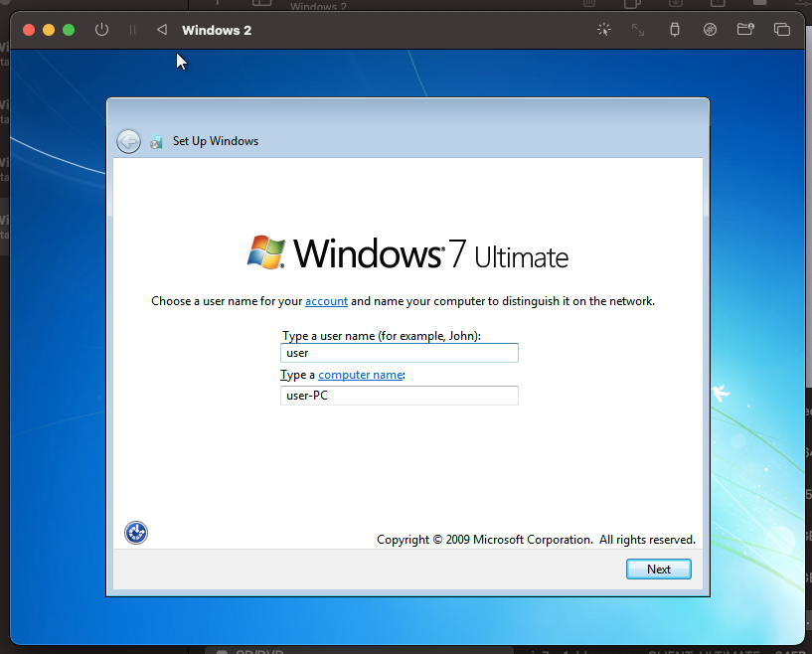Focus the user name input field
Screen dimensions: 812x654
400,353
